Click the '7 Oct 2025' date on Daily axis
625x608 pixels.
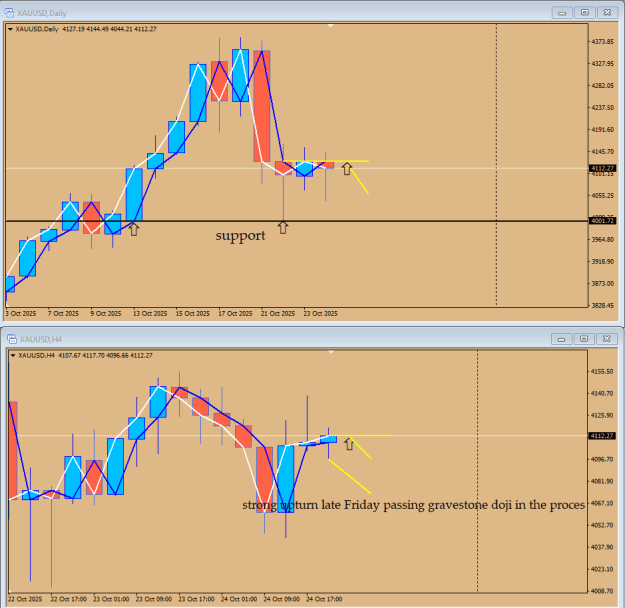pyautogui.click(x=63, y=314)
